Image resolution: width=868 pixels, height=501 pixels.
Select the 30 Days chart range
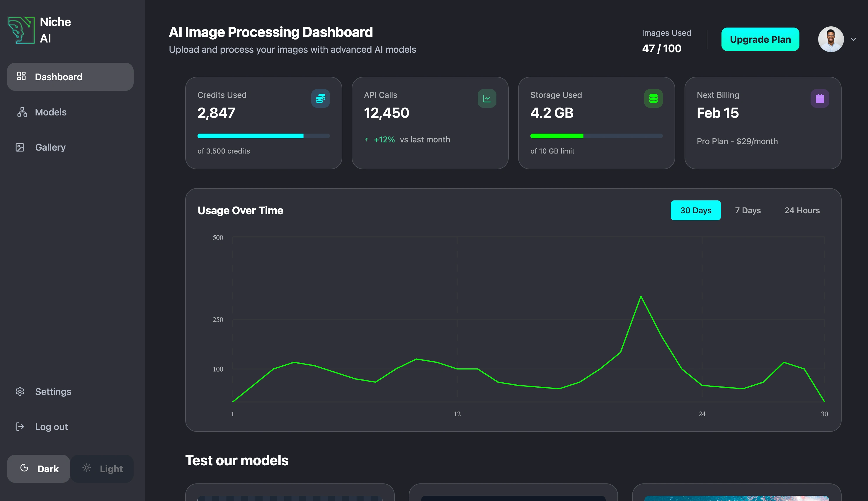pyautogui.click(x=695, y=210)
